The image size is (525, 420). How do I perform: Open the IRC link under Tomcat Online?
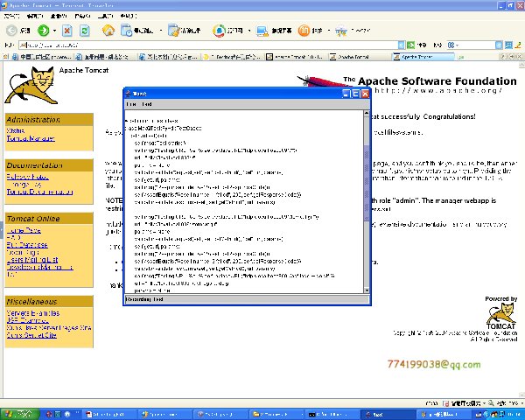pyautogui.click(x=11, y=274)
